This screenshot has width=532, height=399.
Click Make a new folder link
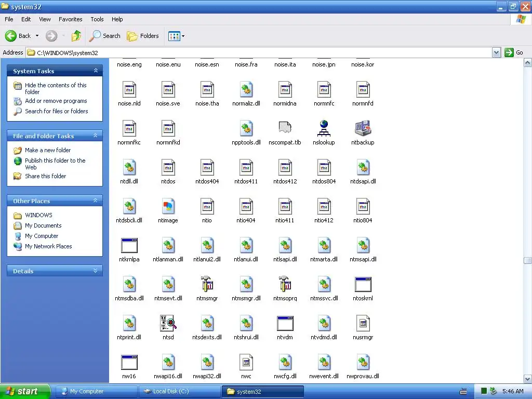pyautogui.click(x=48, y=150)
